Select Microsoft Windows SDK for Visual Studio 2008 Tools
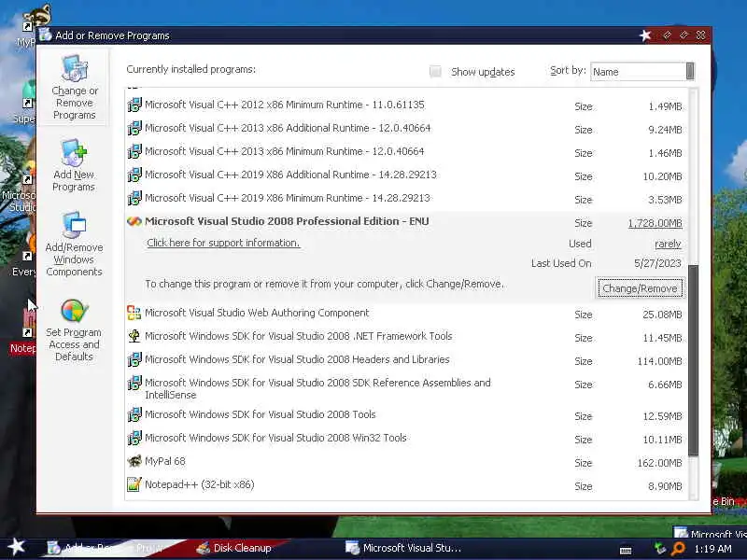This screenshot has width=747, height=560. 261,414
